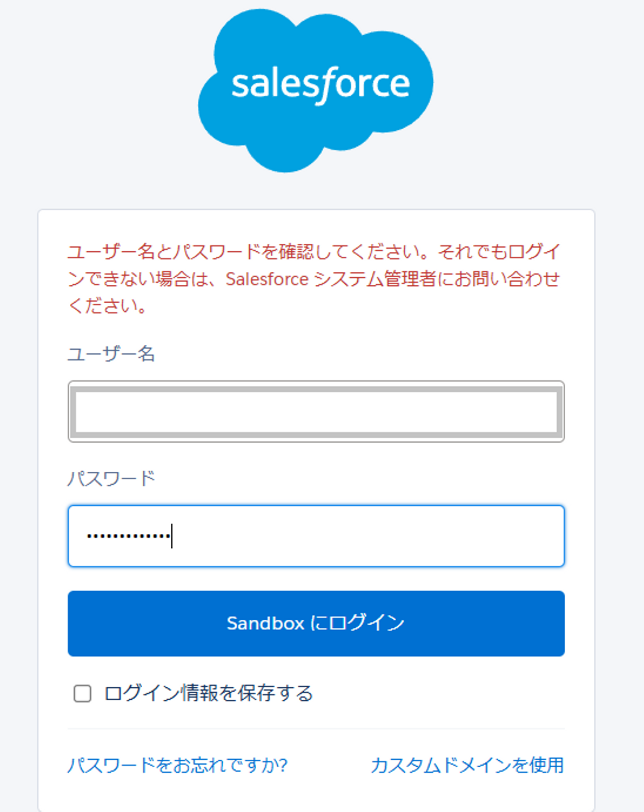644x812 pixels.
Task: Click the masked password dots
Action: (128, 536)
